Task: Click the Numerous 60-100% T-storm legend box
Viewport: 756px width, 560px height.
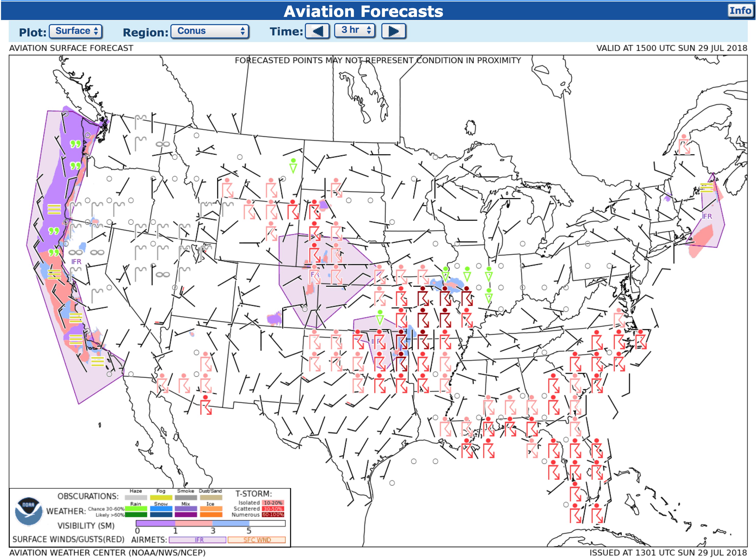Action: pos(273,515)
